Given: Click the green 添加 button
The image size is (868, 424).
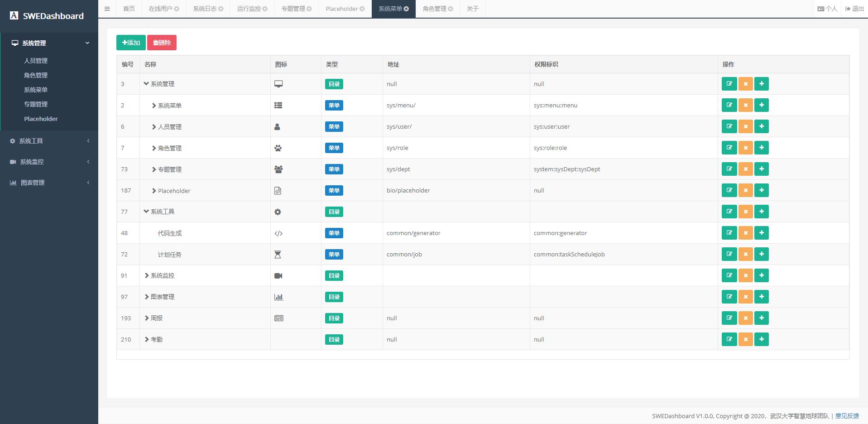Looking at the screenshot, I should (131, 43).
